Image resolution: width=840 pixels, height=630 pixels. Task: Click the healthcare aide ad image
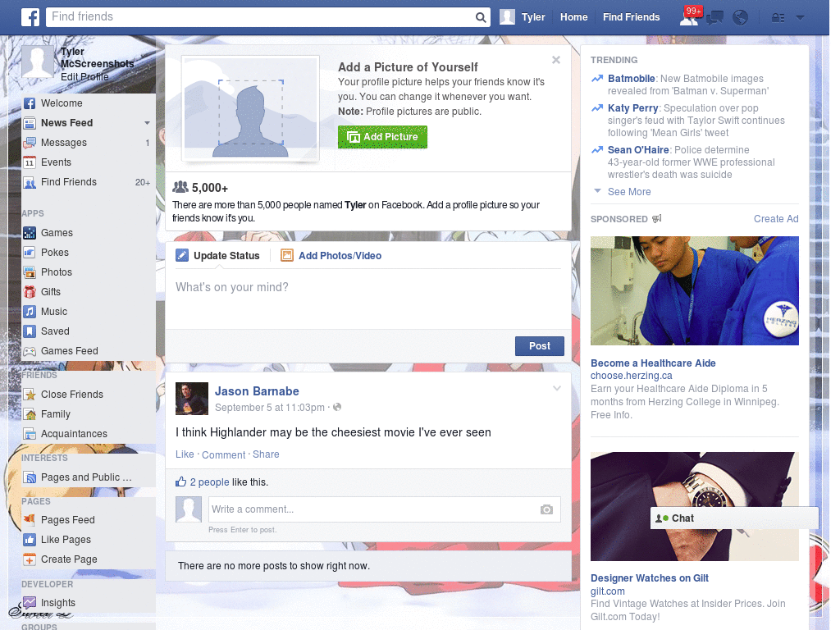[694, 291]
